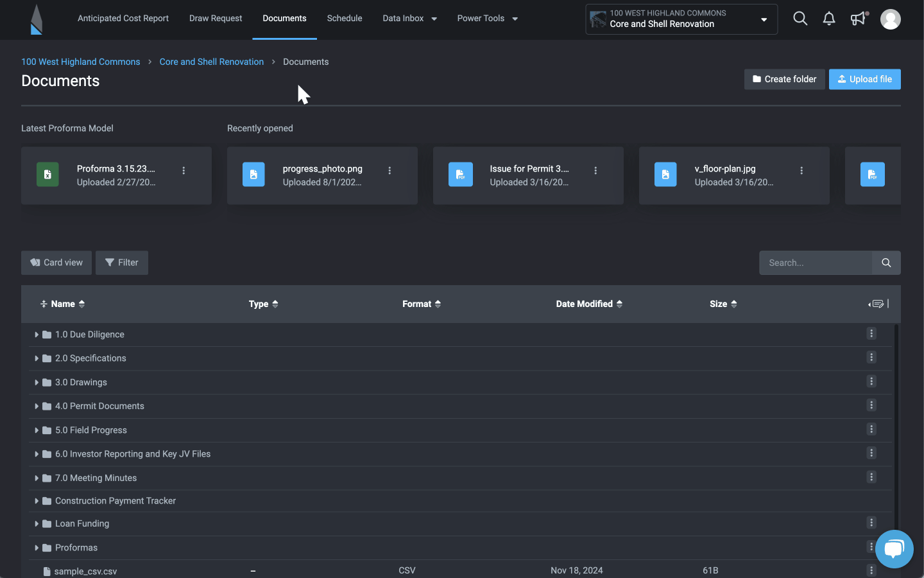The width and height of the screenshot is (924, 578).
Task: Open the Power Tools dropdown
Action: coord(488,19)
